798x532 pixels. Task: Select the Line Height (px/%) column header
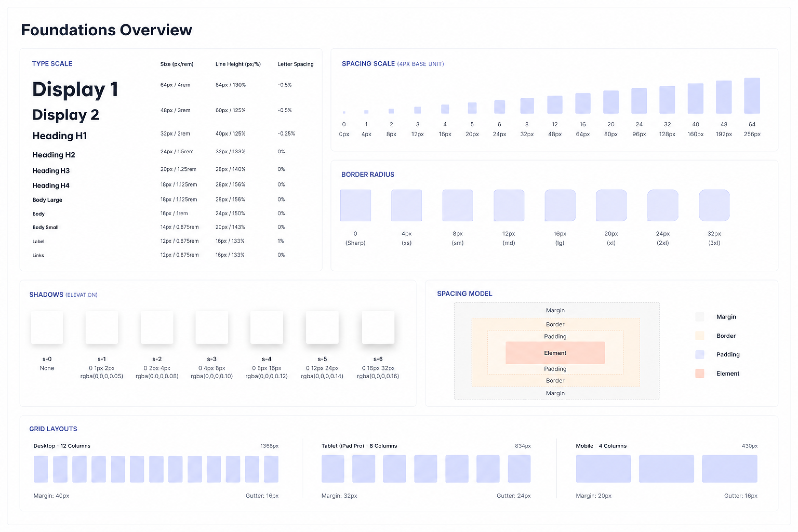238,64
